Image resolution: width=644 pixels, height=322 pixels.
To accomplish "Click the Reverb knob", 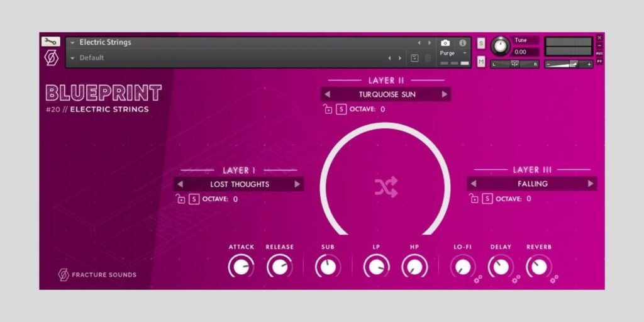I will pos(538,267).
